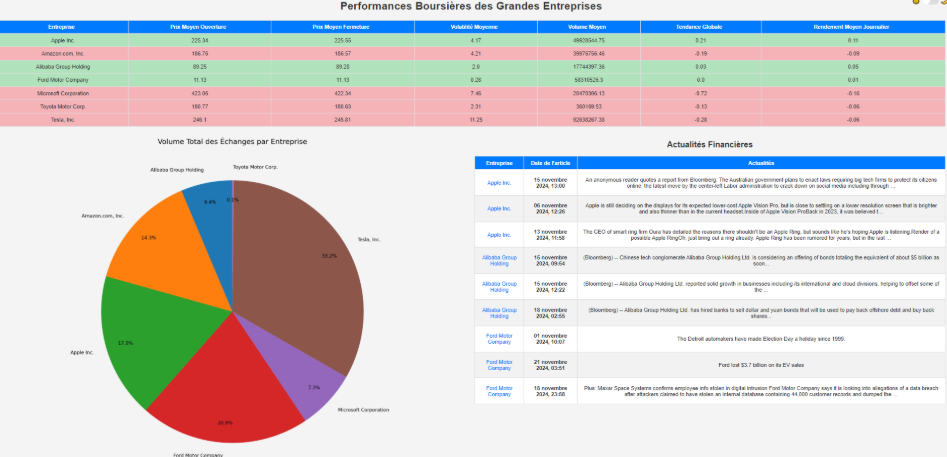Click the 14.3% label on pie chart

(x=149, y=238)
